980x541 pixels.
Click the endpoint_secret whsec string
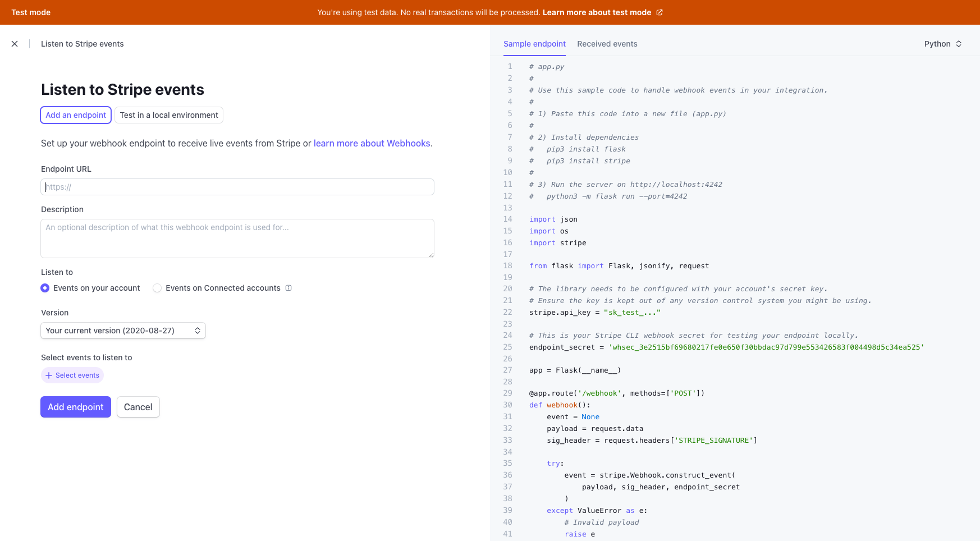coord(766,347)
